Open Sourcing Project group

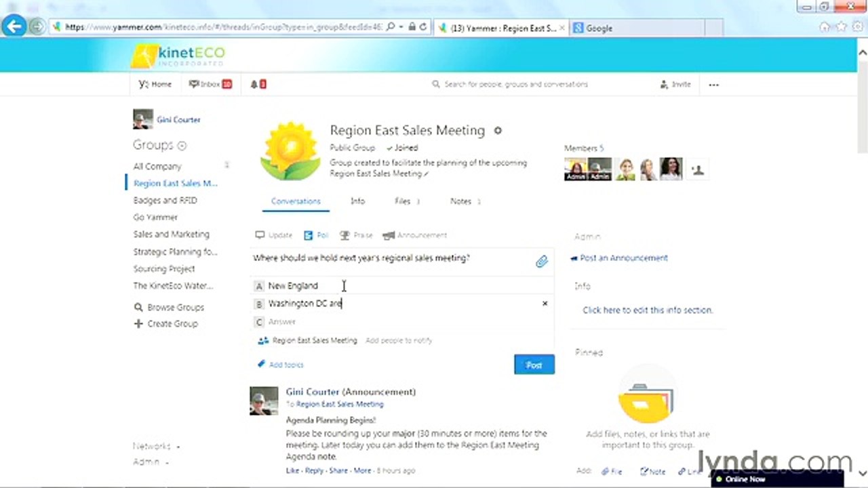[163, 269]
